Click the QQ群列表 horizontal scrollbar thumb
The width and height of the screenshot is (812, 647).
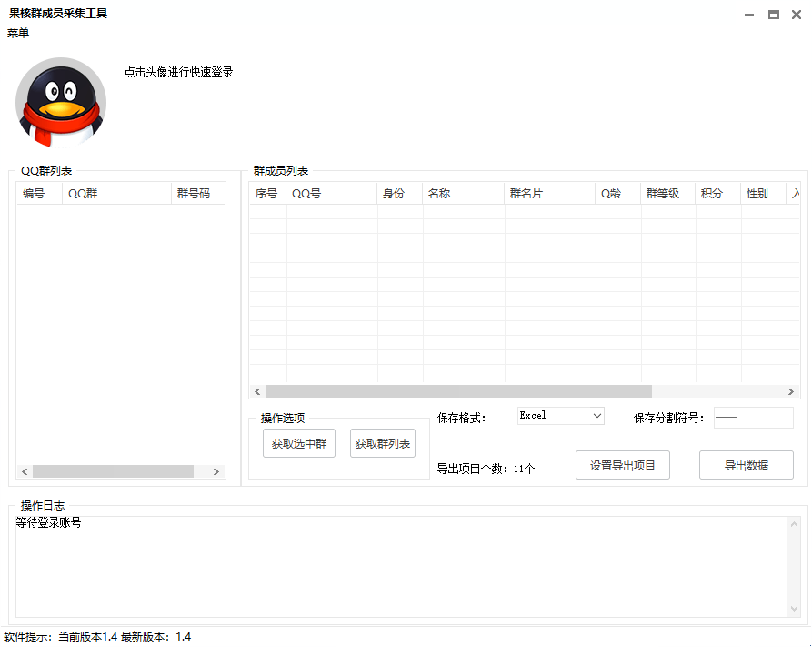coord(113,471)
